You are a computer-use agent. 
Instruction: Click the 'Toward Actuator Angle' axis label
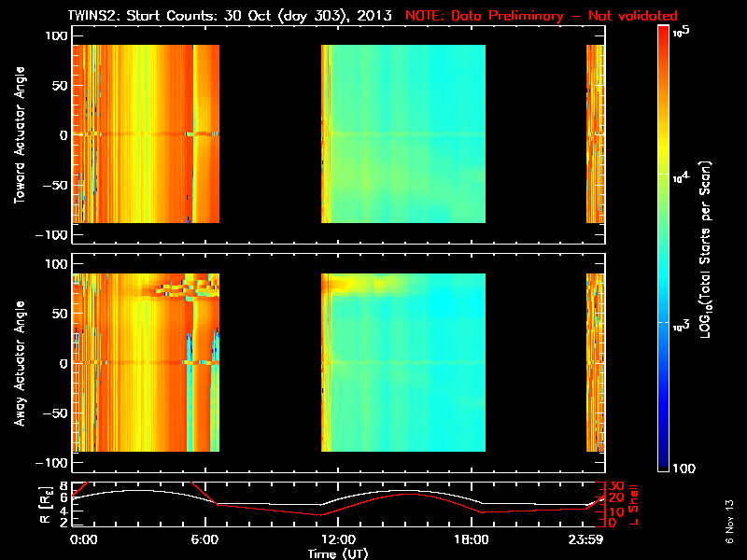20,135
